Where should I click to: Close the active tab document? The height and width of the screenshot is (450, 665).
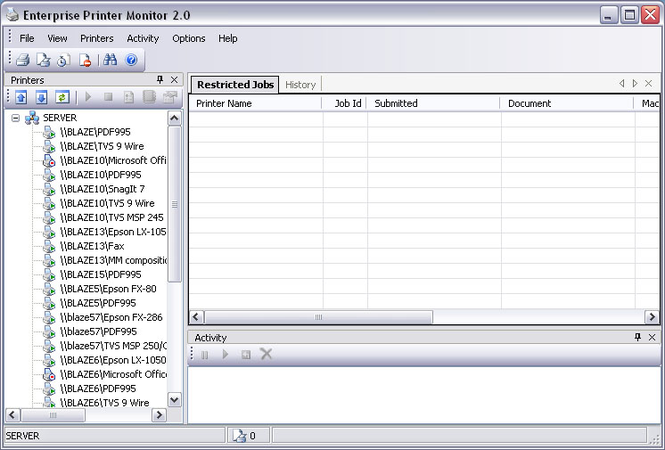tap(648, 84)
